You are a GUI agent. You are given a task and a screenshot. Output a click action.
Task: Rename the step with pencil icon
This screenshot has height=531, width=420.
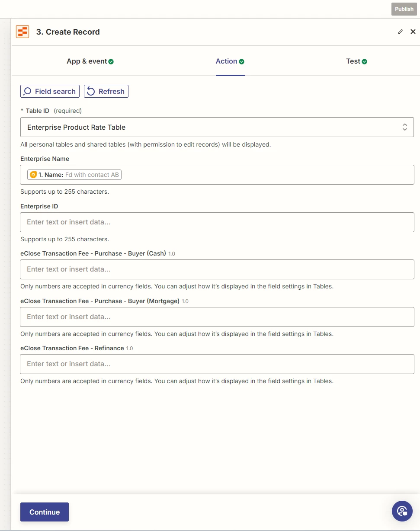(401, 32)
